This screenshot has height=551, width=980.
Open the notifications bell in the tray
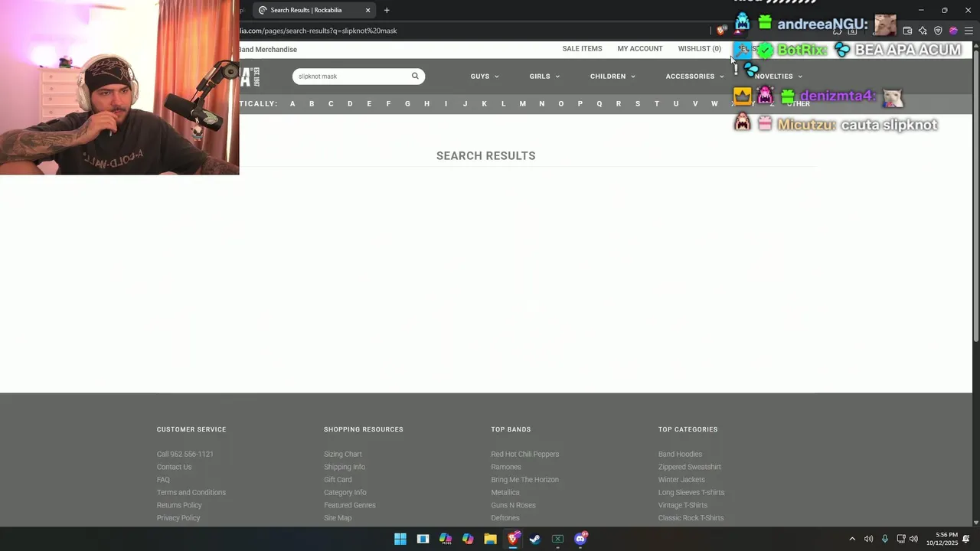966,539
